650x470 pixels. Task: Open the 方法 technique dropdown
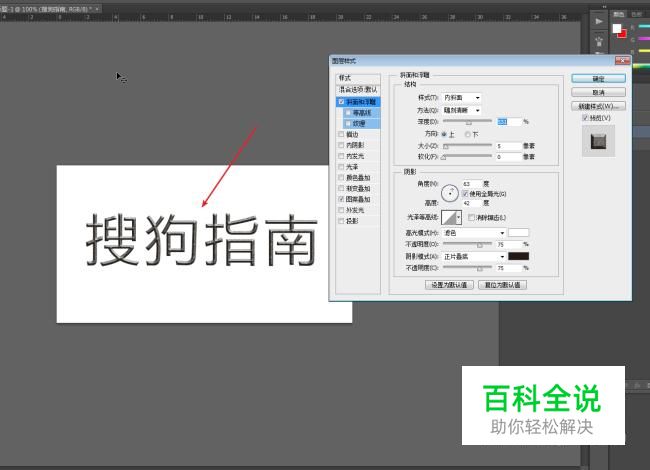[461, 110]
